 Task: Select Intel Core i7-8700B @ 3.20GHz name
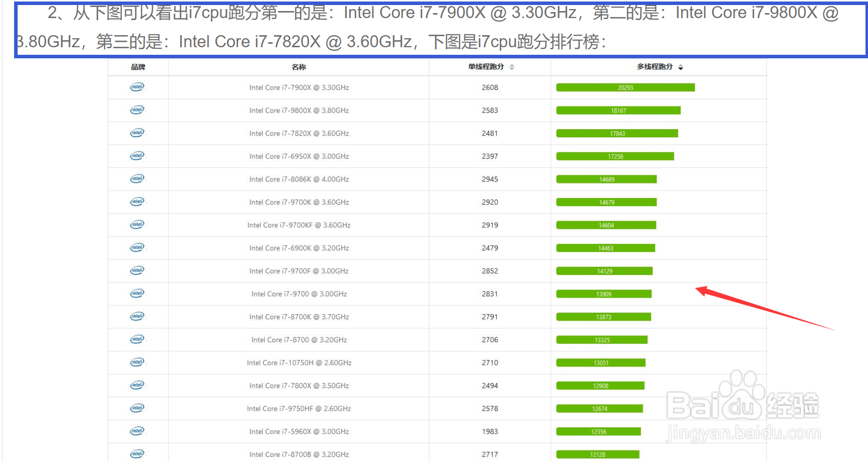(299, 454)
